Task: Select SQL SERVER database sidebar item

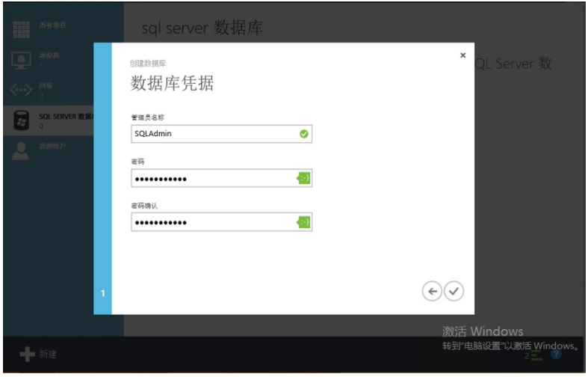Action: point(49,120)
